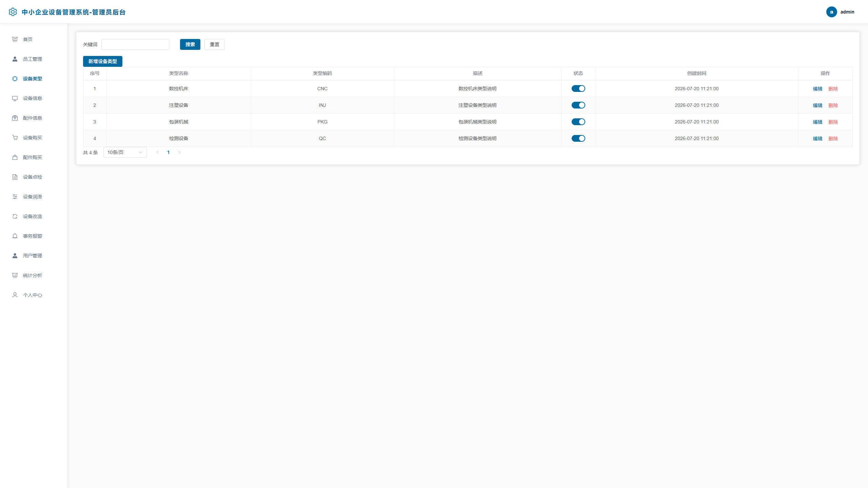Delete the 注塑设备 row
Image resolution: width=868 pixels, height=488 pixels.
point(833,105)
